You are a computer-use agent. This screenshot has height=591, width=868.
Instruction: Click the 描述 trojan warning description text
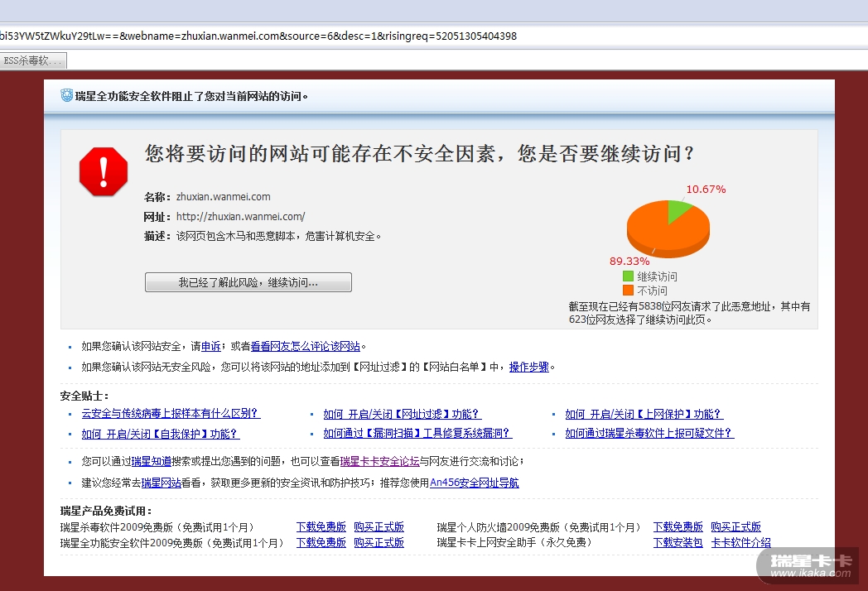point(278,236)
